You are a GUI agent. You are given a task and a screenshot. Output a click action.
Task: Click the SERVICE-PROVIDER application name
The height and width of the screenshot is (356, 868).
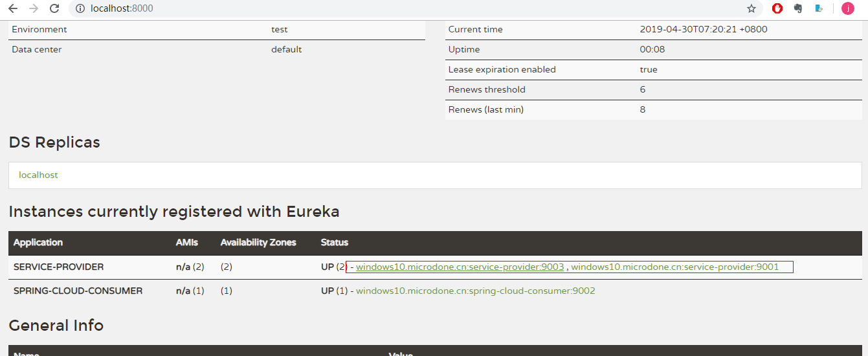pos(58,267)
